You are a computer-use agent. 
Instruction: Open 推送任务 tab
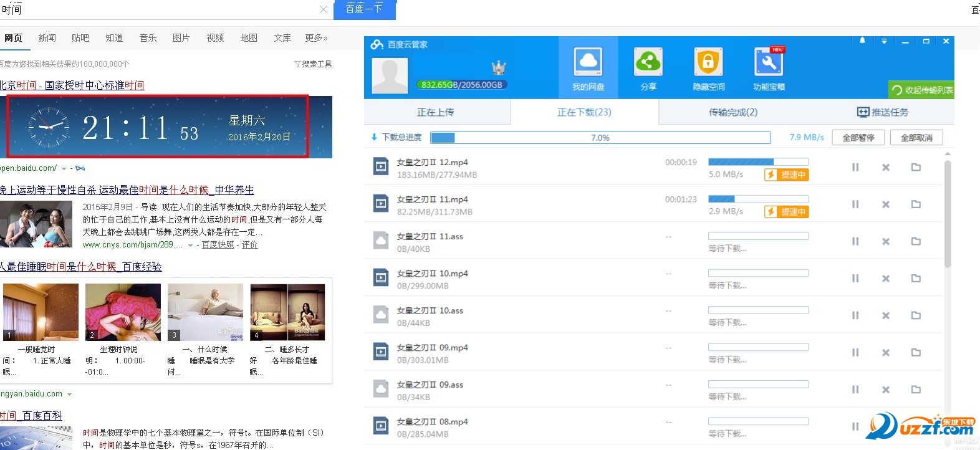click(883, 112)
